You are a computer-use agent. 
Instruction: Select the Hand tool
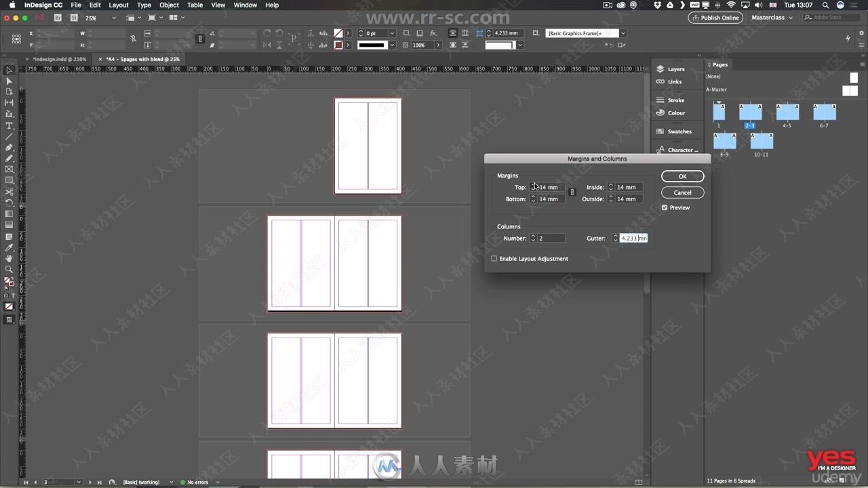(x=9, y=258)
